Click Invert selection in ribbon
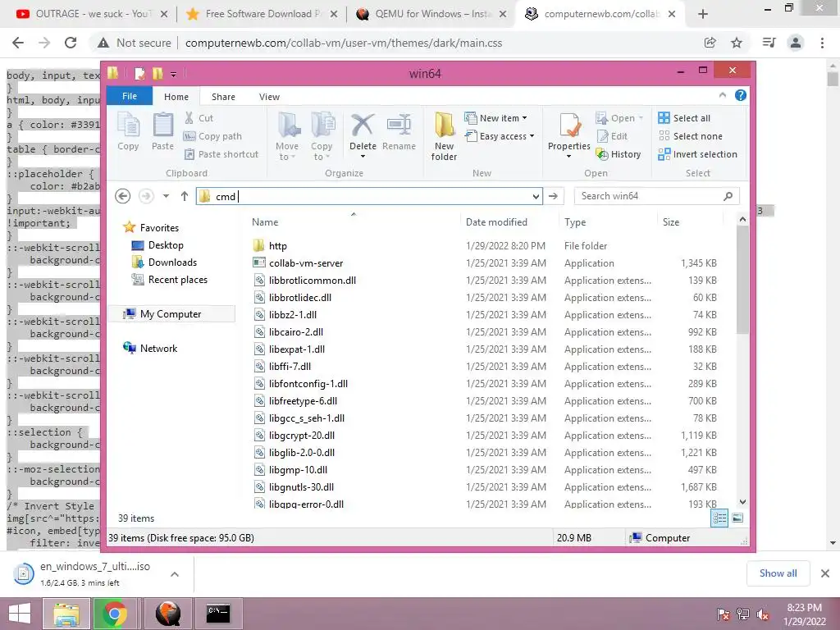840x630 pixels. pyautogui.click(x=698, y=154)
